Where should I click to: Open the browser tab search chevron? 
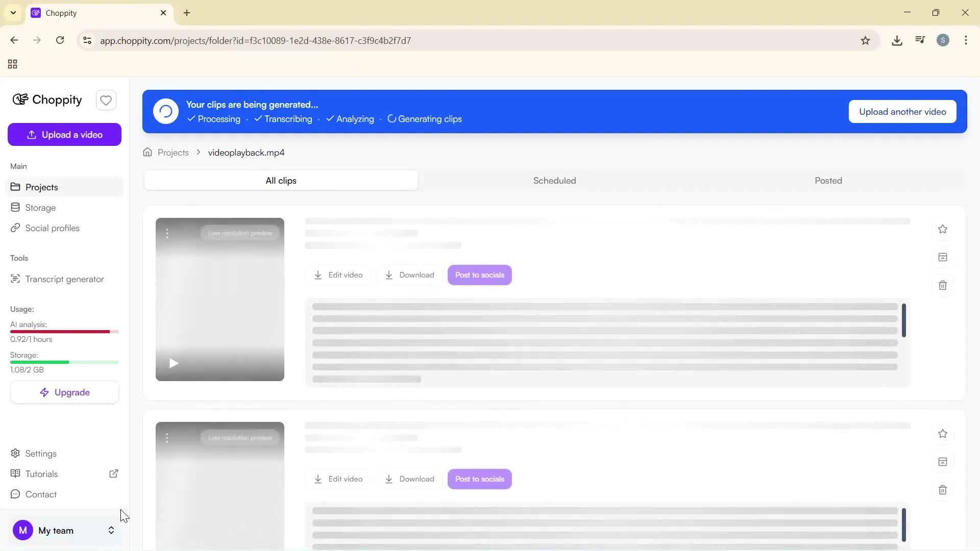13,13
